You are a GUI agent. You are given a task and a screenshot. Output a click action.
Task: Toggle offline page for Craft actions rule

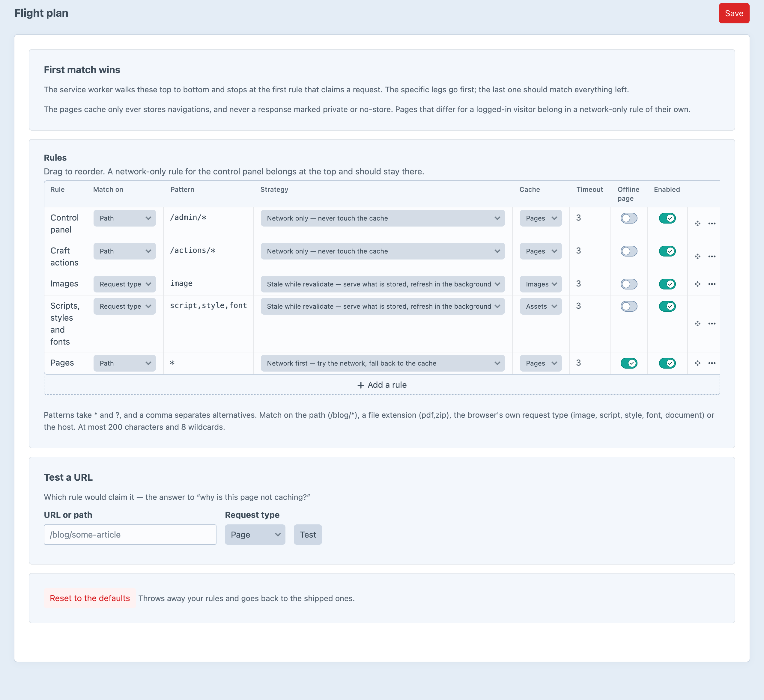point(629,251)
